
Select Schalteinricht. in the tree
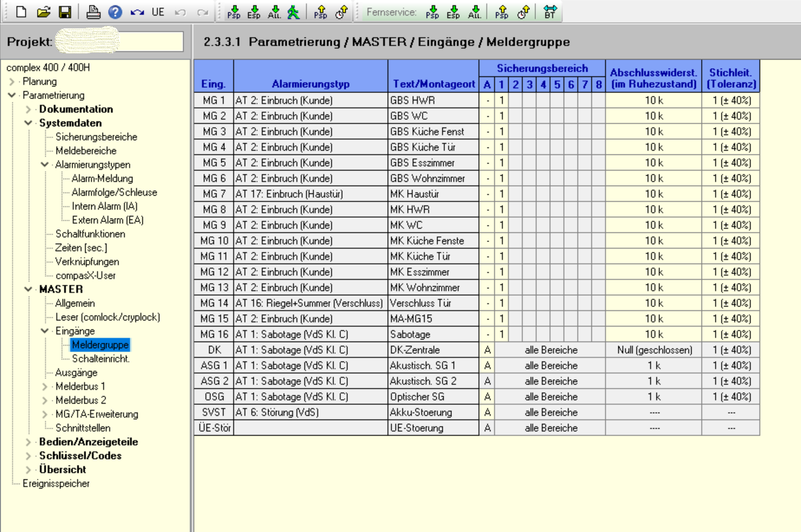pyautogui.click(x=101, y=359)
